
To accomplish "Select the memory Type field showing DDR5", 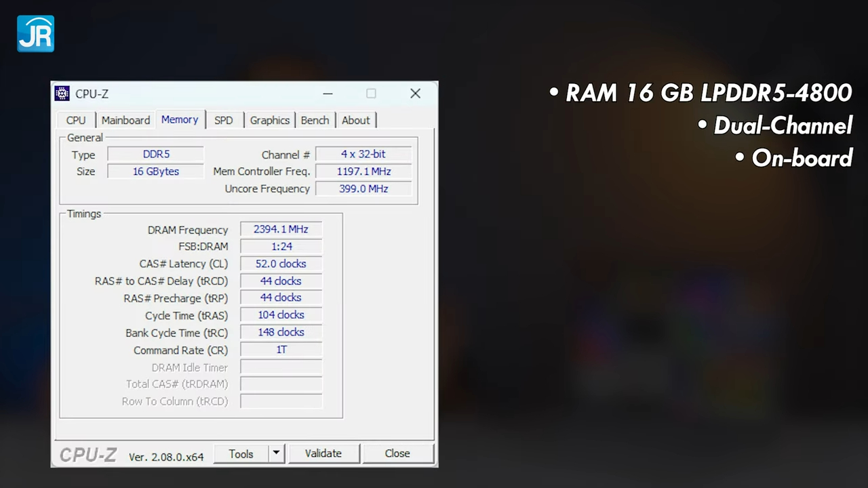I will tap(155, 154).
